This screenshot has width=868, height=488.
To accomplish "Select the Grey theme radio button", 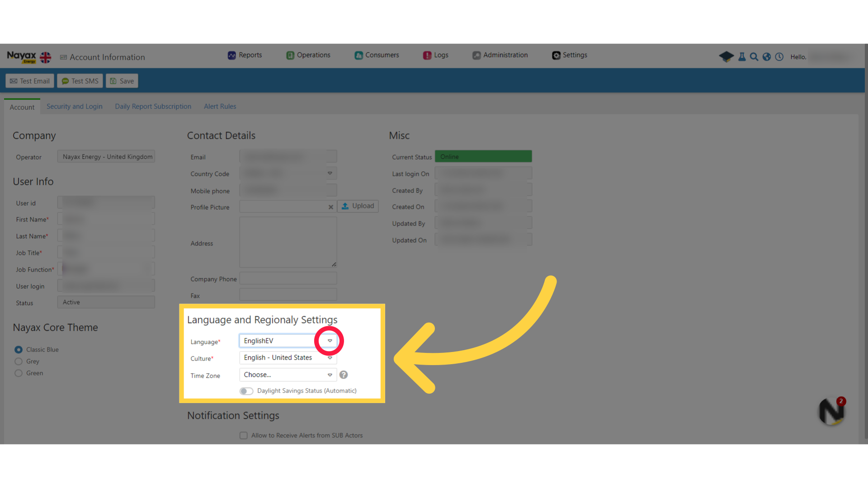I will coord(19,361).
